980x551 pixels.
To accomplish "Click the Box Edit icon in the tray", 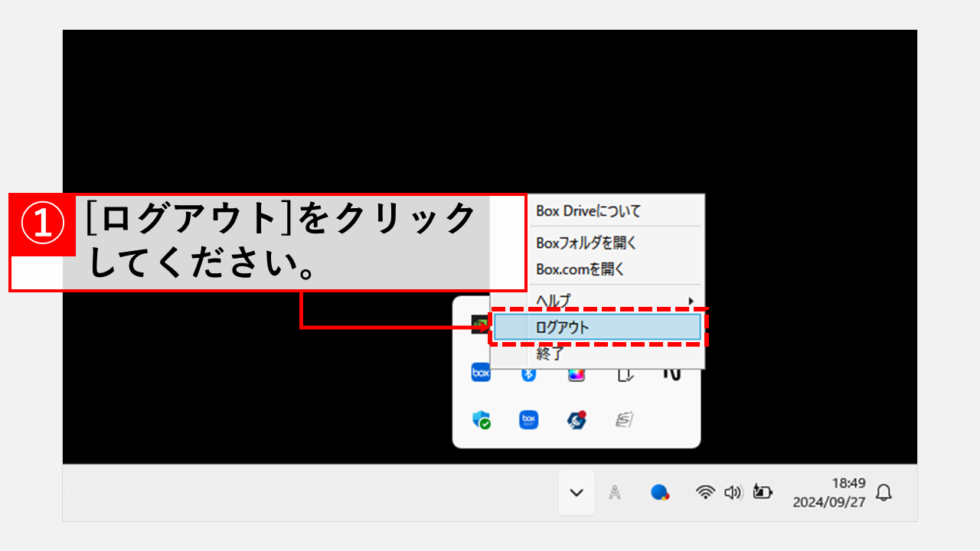I will pyautogui.click(x=528, y=420).
